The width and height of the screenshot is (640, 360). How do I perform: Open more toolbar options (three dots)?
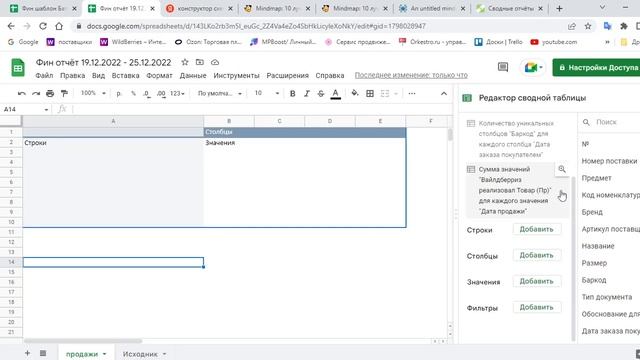412,93
